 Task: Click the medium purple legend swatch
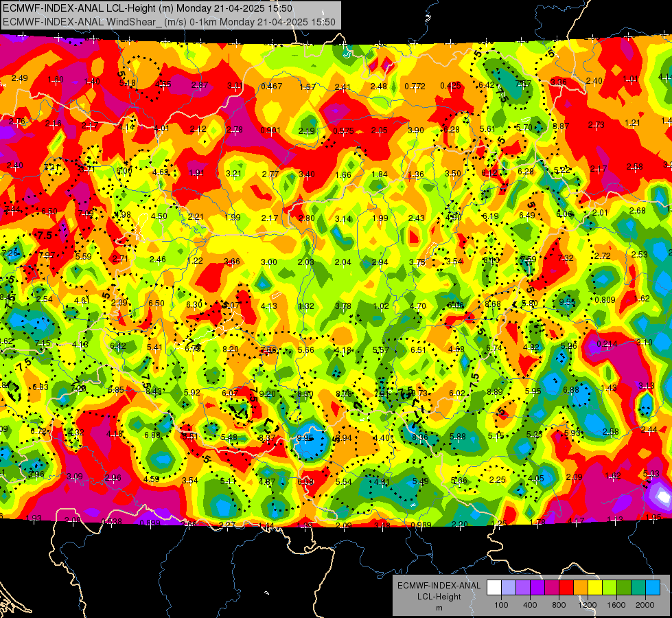[523, 588]
